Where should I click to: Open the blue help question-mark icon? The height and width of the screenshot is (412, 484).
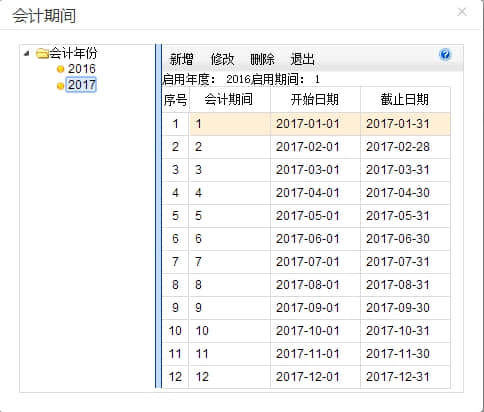[x=445, y=54]
